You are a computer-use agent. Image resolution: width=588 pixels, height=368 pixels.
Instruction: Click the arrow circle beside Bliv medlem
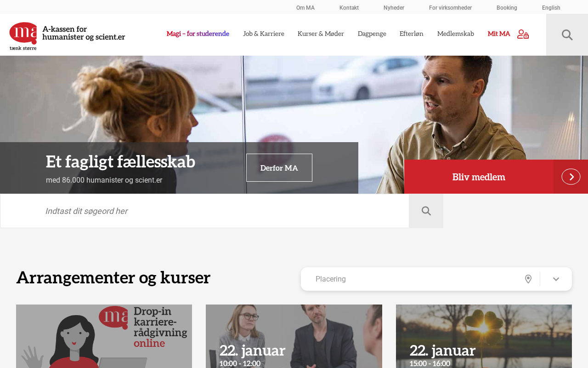point(571,177)
